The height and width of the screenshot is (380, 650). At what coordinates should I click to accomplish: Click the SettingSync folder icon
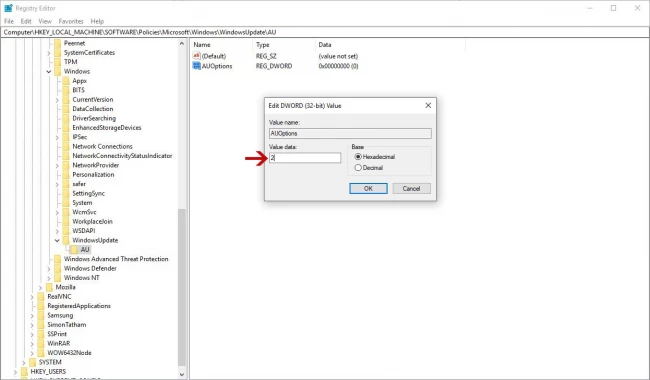point(65,193)
